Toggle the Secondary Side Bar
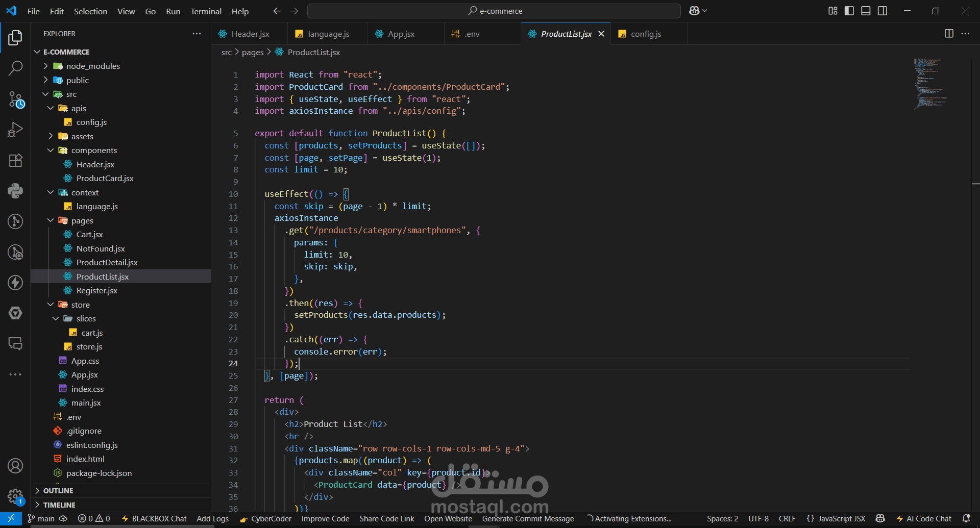This screenshot has height=528, width=980. [883, 11]
